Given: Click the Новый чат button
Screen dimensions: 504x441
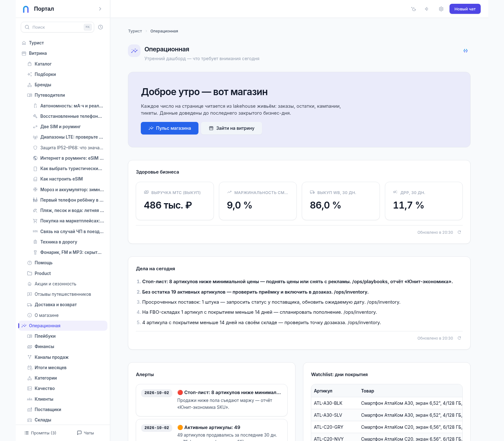Looking at the screenshot, I should point(465,9).
